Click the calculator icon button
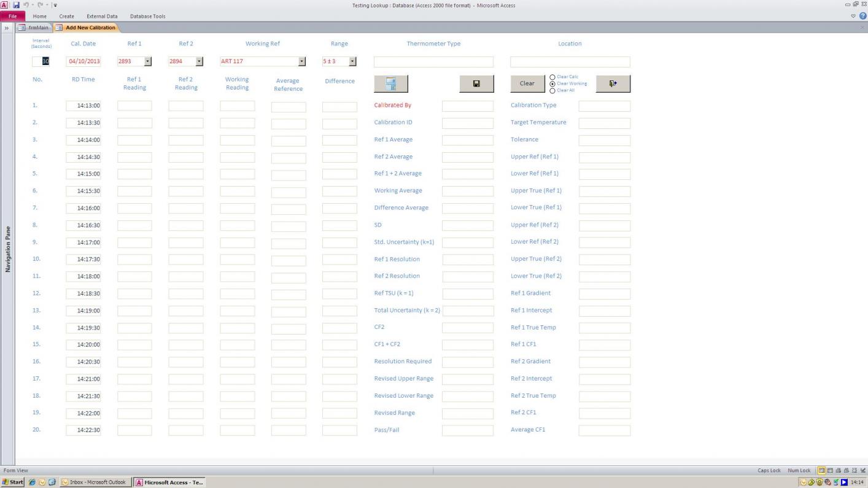Viewport: 868px width, 488px height. pyautogui.click(x=391, y=83)
